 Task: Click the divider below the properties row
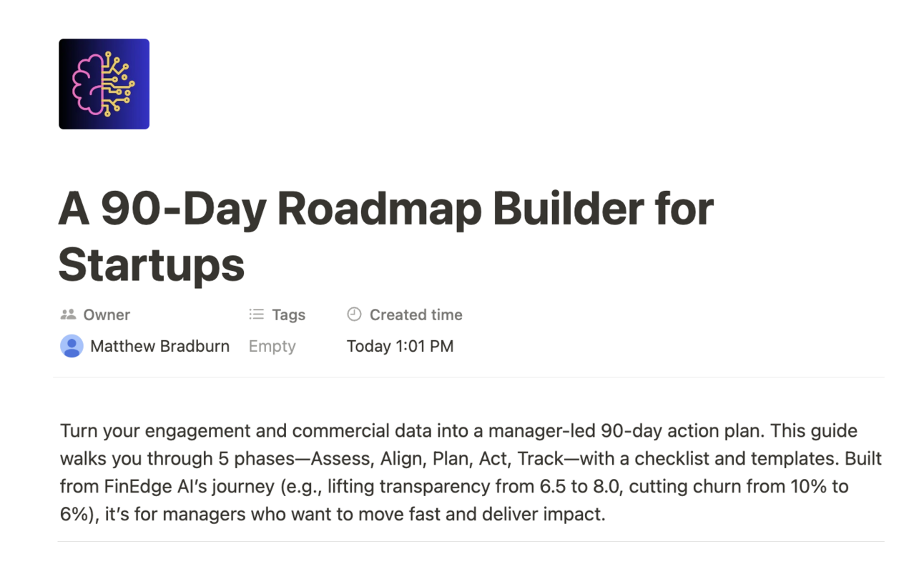[x=469, y=377]
